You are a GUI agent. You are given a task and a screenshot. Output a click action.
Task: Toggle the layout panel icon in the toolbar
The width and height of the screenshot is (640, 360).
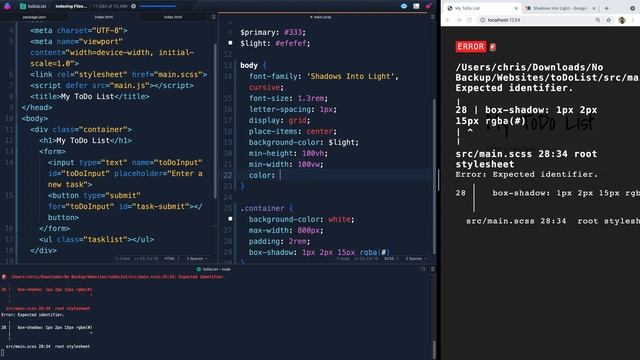(416, 6)
